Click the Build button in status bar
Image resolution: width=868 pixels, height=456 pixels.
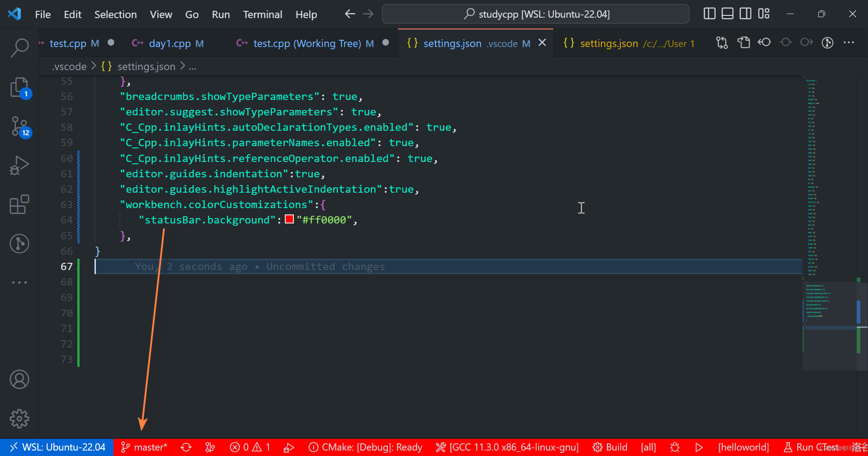tap(610, 447)
